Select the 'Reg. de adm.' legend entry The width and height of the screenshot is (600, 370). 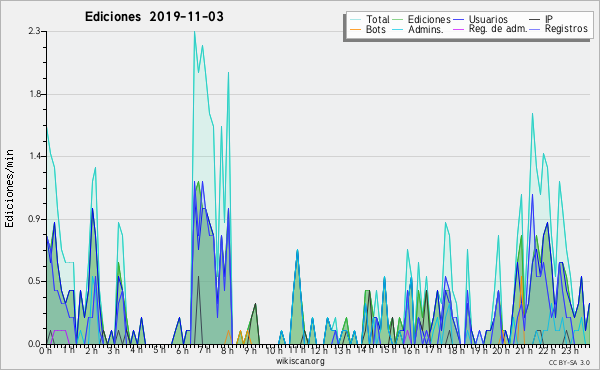(498, 29)
